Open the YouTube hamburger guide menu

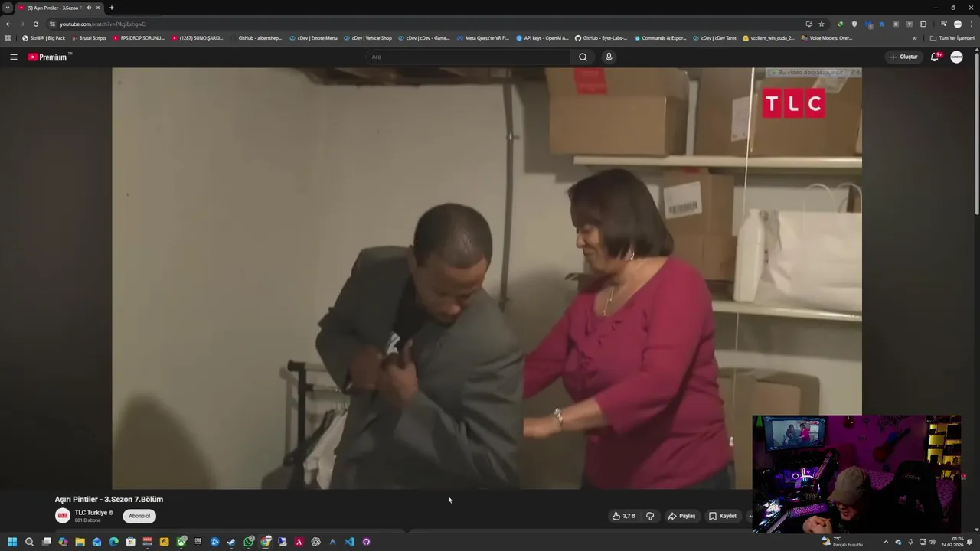(x=13, y=57)
